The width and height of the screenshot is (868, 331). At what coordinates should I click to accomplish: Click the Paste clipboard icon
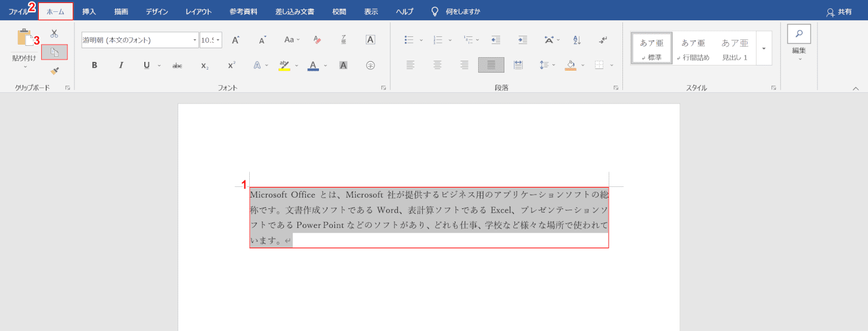pyautogui.click(x=24, y=38)
